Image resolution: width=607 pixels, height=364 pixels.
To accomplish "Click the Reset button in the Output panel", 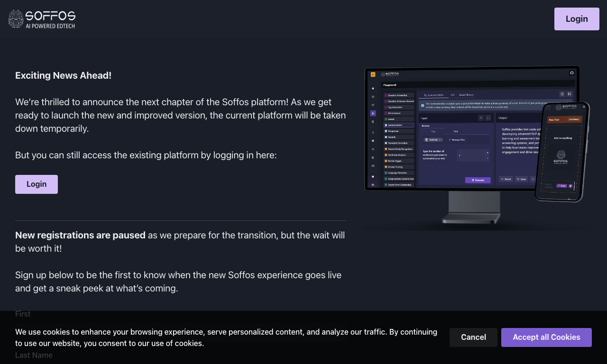I will 506,179.
